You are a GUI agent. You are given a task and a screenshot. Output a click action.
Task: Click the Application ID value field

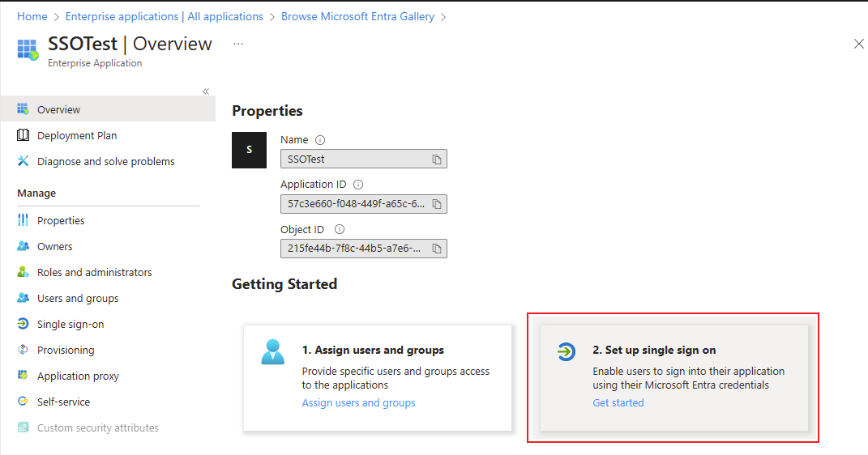point(364,204)
